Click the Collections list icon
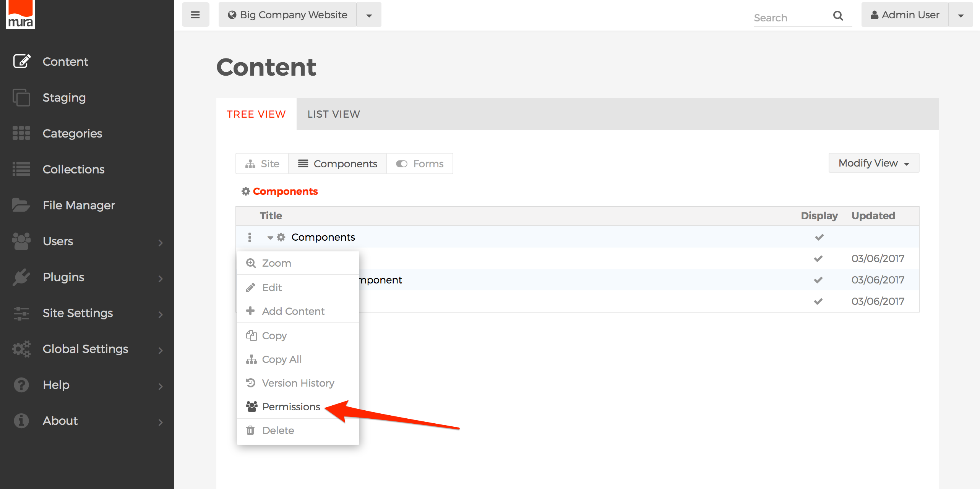This screenshot has width=980, height=489. point(21,169)
